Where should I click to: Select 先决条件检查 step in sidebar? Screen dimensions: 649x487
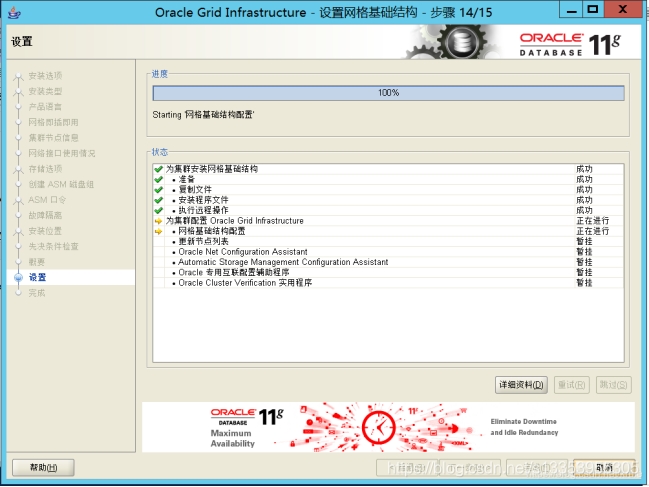click(x=53, y=246)
